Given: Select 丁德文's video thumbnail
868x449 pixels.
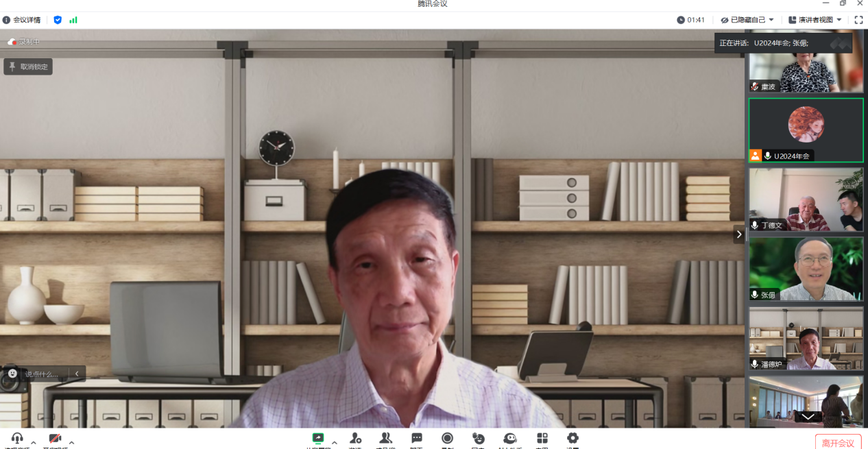Looking at the screenshot, I should (806, 199).
